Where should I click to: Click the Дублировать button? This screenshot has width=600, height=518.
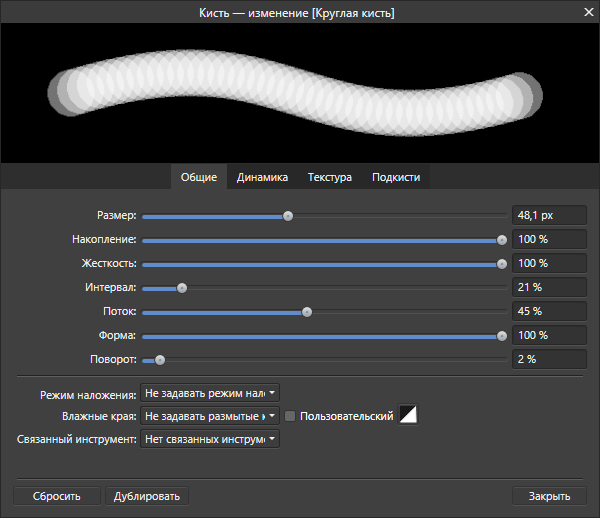[146, 496]
